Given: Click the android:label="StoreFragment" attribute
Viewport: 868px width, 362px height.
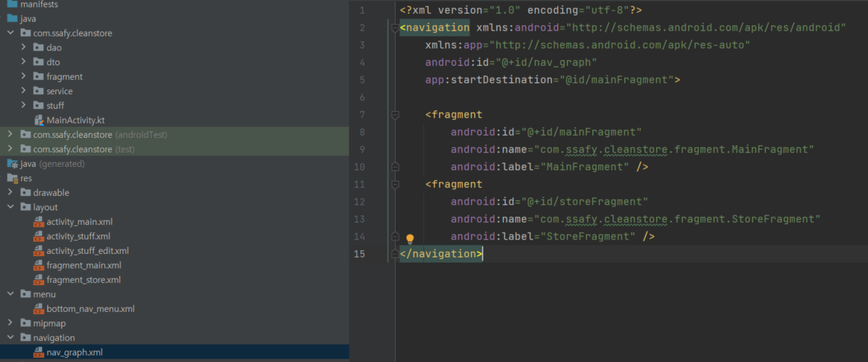Looking at the screenshot, I should pyautogui.click(x=543, y=236).
